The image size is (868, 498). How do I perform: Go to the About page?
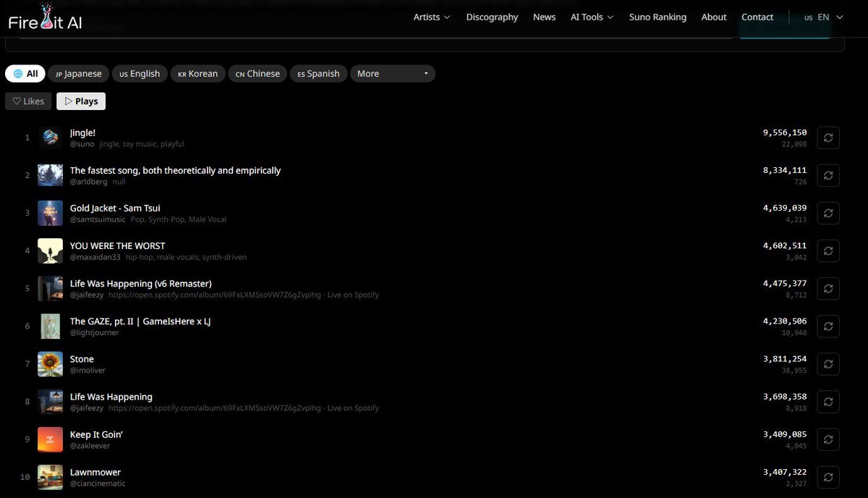[714, 17]
